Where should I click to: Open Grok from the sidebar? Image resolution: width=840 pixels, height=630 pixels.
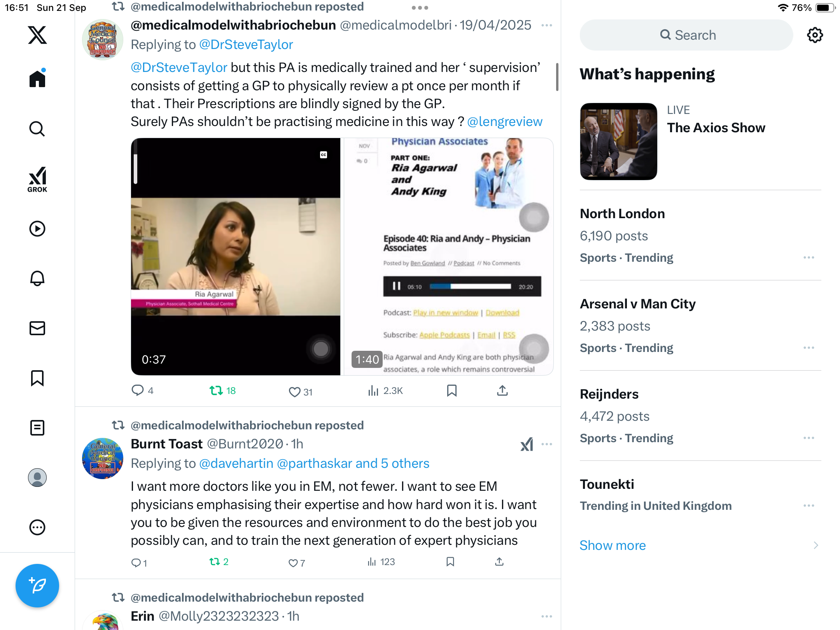tap(37, 179)
